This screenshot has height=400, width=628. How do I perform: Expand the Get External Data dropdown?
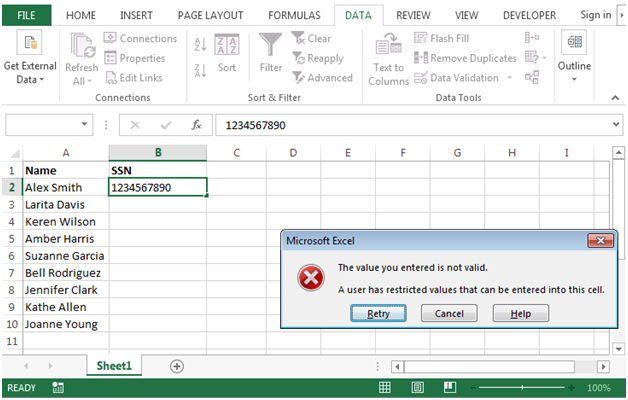(x=41, y=80)
